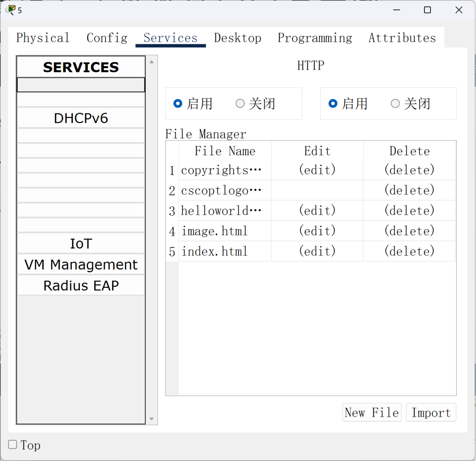Edit the index.html file
Screen dimensions: 476x461
tap(317, 252)
